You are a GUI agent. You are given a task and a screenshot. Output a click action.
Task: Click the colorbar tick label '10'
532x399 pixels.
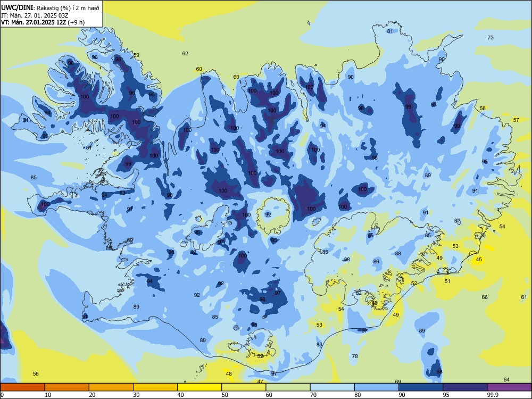(x=48, y=395)
